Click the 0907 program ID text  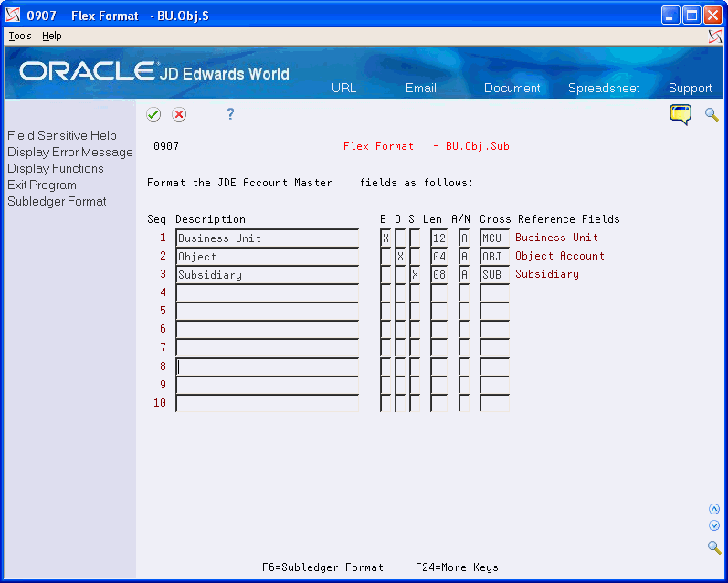165,146
